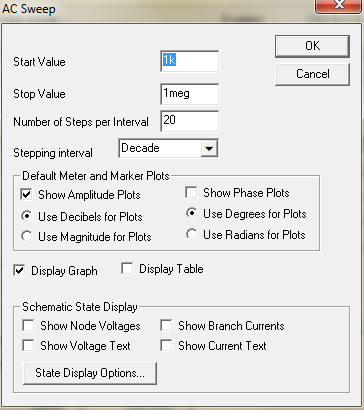Switch to Use Radians for Plots
364x410 pixels.
coord(191,234)
